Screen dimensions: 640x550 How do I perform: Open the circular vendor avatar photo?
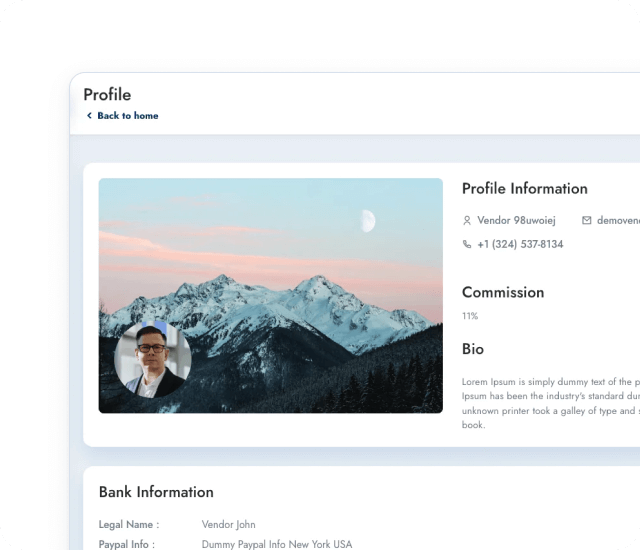[x=153, y=359]
